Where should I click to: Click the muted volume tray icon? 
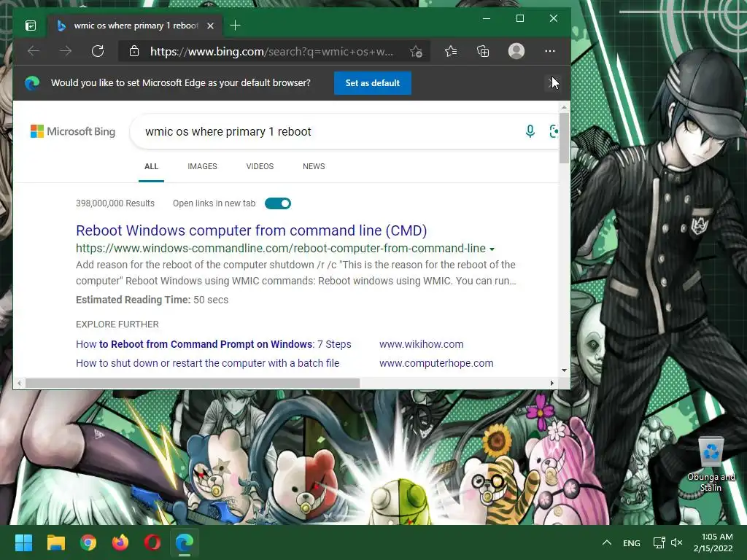676,542
